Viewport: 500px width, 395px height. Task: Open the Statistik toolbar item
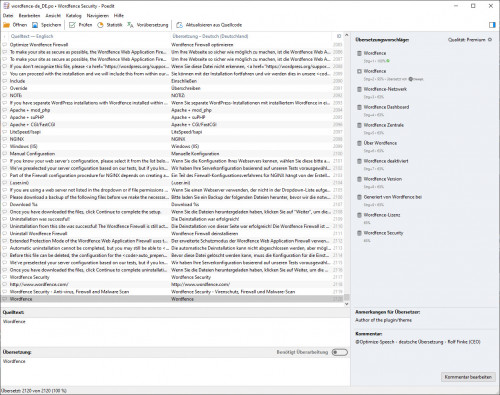pos(110,25)
